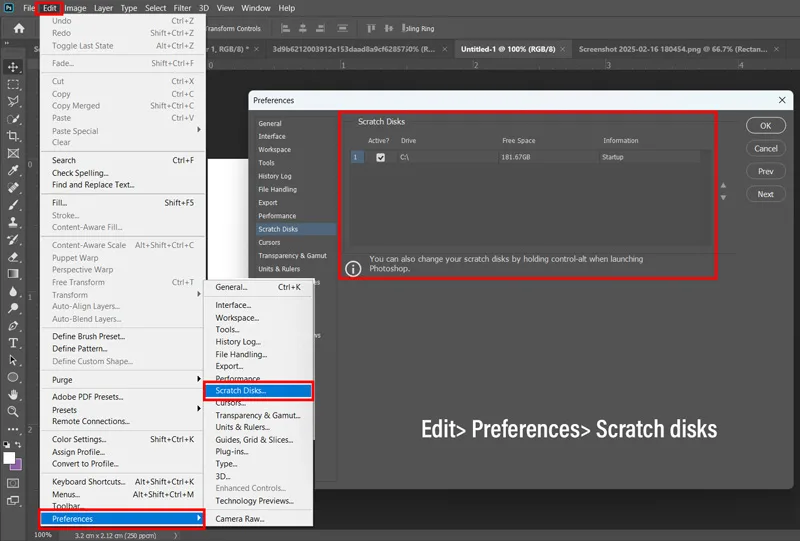Click Cancel in Preferences dialog
Screen dimensions: 800x541
point(765,149)
